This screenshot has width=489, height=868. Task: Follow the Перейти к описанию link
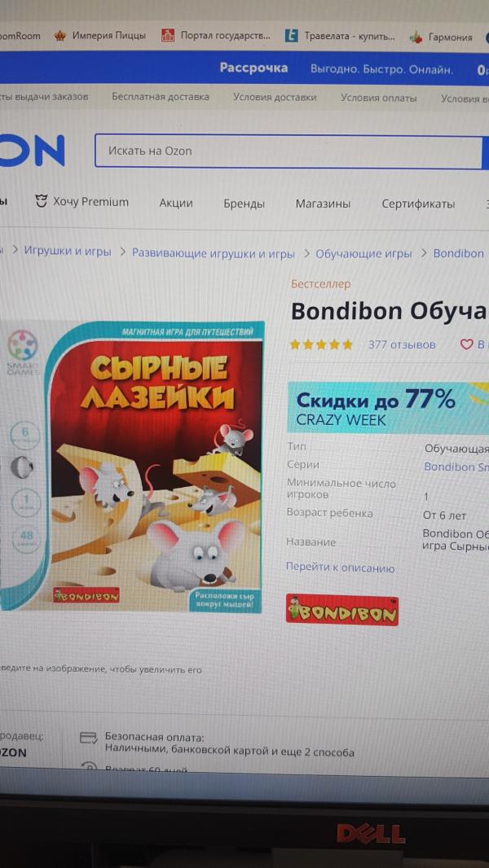pyautogui.click(x=340, y=568)
